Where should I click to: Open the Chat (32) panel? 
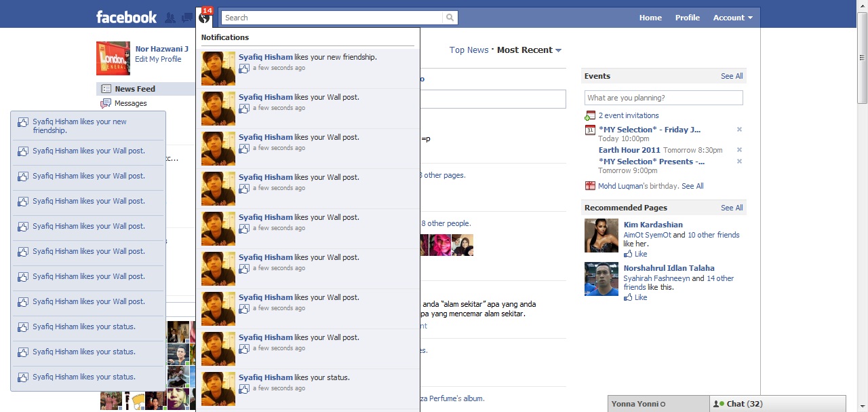coord(778,404)
